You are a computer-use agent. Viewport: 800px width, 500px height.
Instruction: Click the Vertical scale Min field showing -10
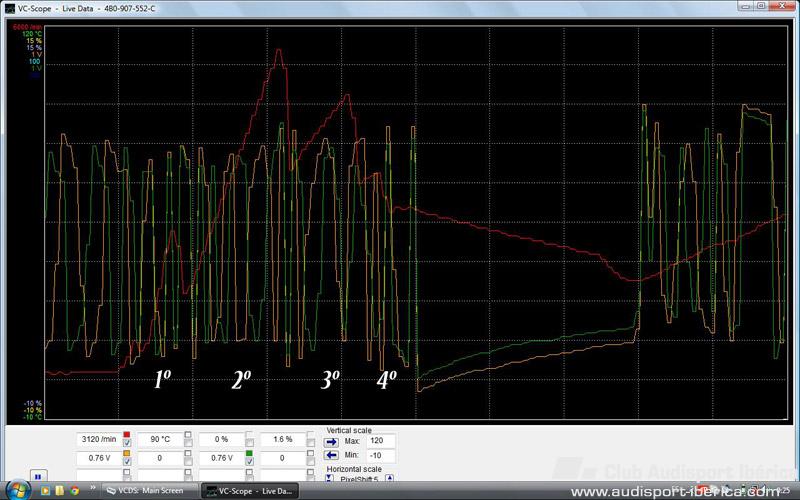pos(381,455)
